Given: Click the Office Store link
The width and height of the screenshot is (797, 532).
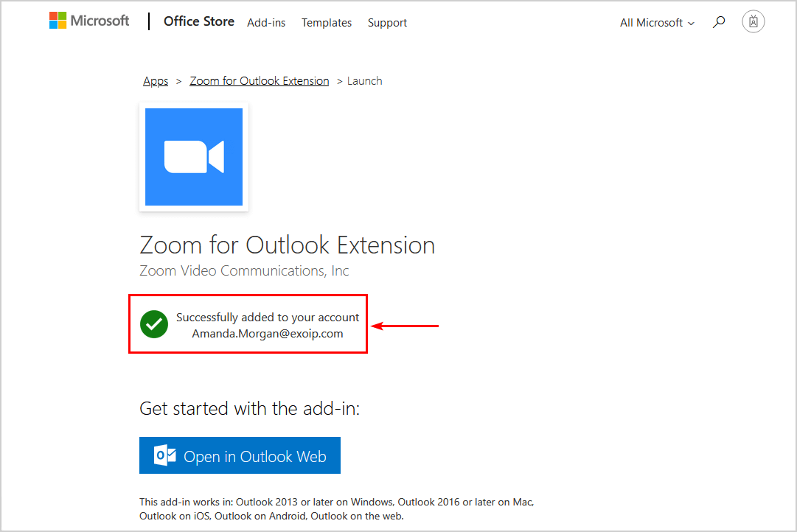Looking at the screenshot, I should pos(199,21).
